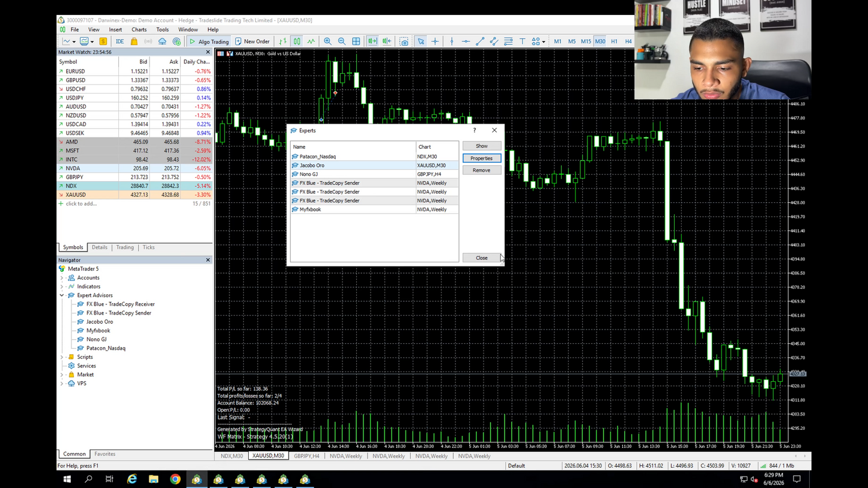Select the text label tool
The width and height of the screenshot is (868, 488).
click(522, 41)
